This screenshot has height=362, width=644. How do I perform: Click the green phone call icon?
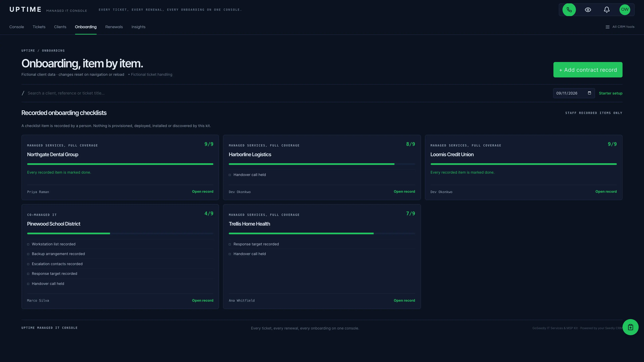569,10
